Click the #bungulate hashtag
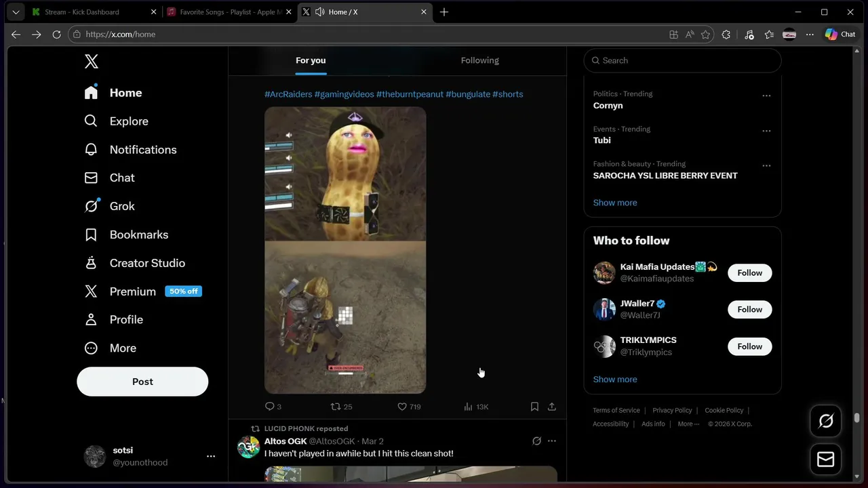The width and height of the screenshot is (868, 488). coord(468,94)
